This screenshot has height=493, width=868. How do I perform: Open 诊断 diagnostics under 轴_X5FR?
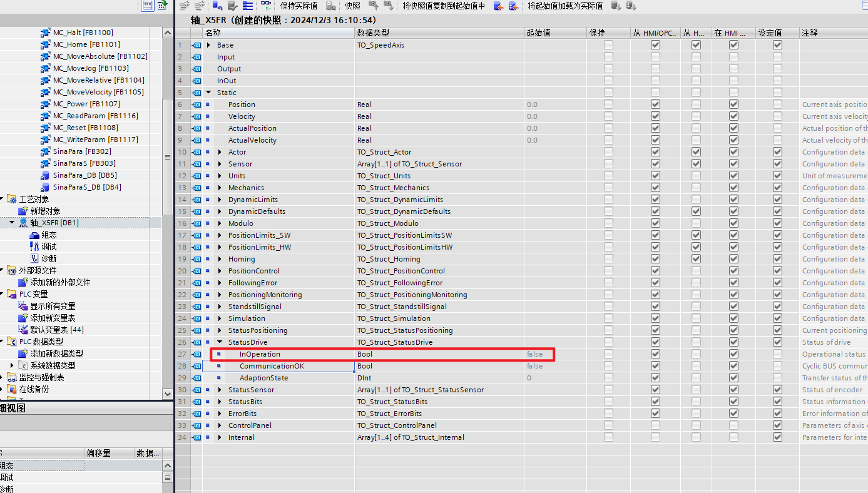coord(49,258)
